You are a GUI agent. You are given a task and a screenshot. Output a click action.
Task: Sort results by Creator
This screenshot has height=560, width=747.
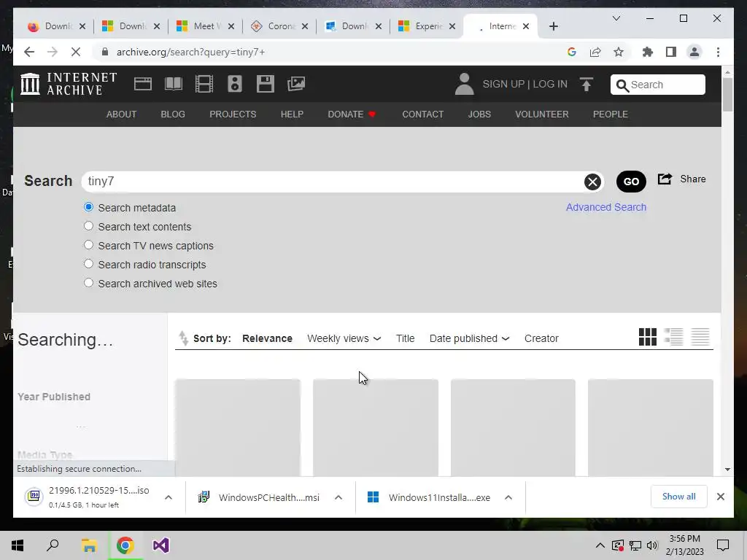point(541,338)
